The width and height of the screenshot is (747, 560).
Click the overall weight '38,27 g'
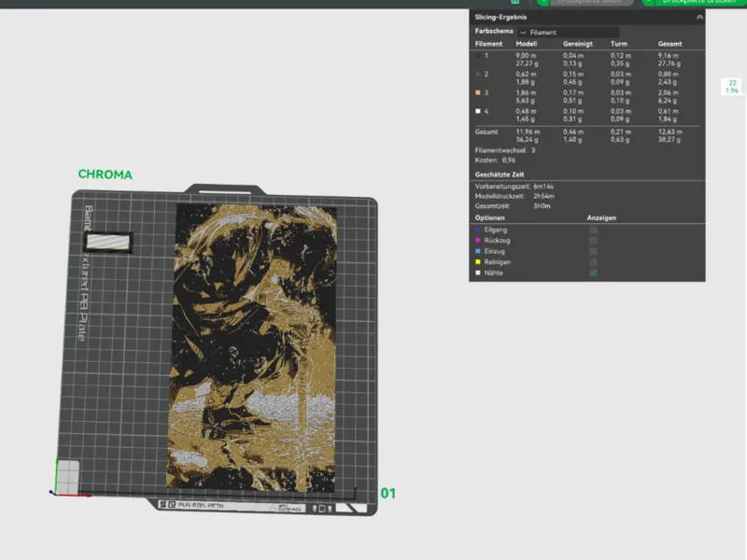pyautogui.click(x=669, y=139)
